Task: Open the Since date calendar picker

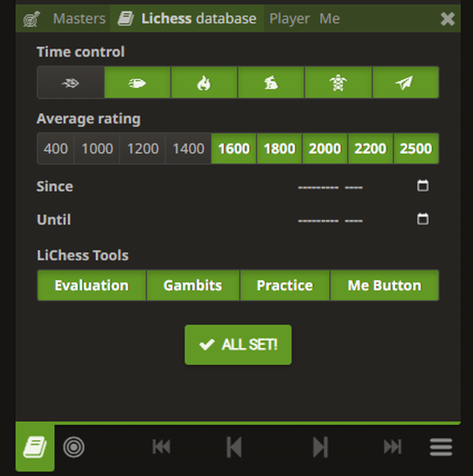Action: pos(422,186)
